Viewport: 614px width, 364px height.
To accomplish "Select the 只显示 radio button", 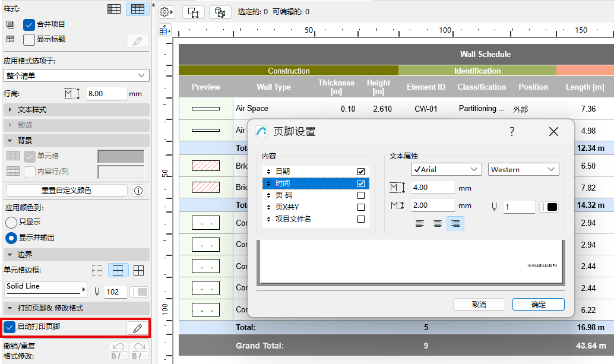I will point(11,222).
